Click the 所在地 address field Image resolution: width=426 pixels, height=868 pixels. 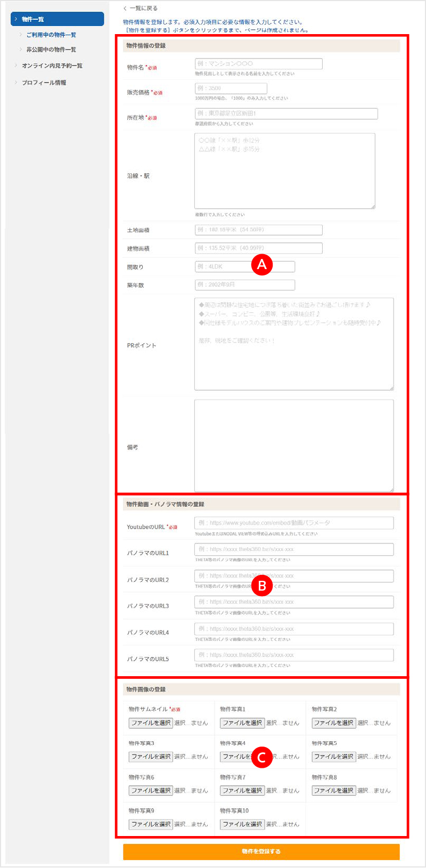point(286,113)
